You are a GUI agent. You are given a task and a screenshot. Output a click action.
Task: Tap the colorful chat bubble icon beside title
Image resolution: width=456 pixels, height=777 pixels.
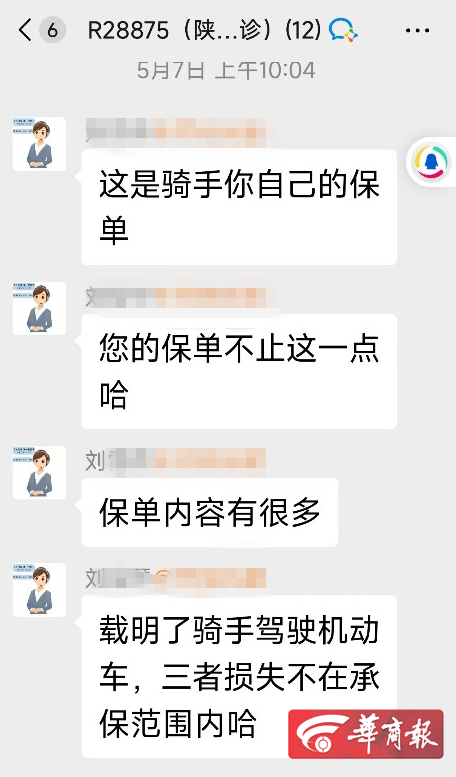tap(343, 30)
